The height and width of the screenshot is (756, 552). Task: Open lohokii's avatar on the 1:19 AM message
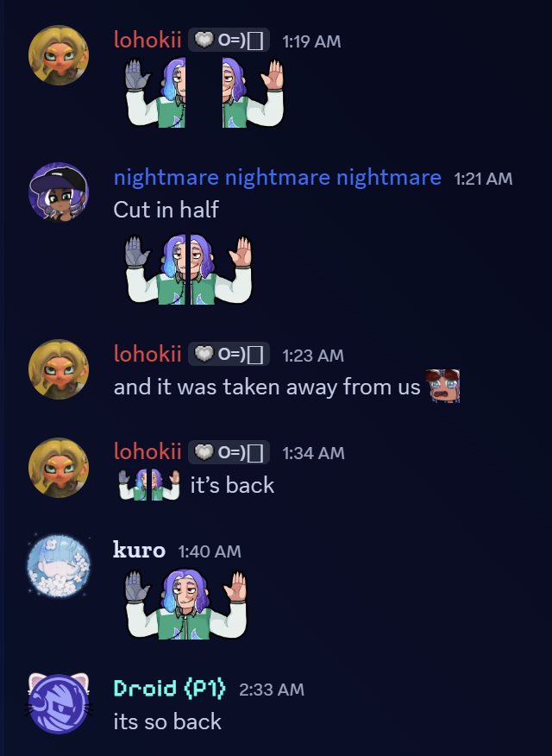59,55
